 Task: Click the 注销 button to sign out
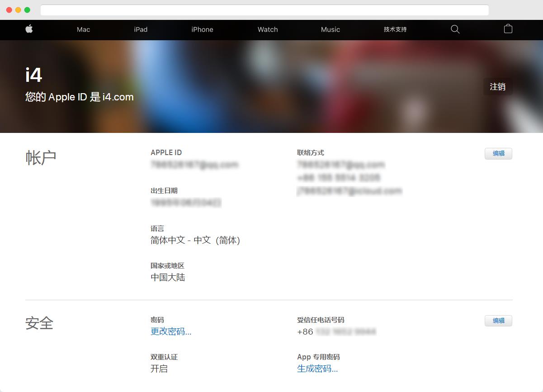tap(498, 86)
